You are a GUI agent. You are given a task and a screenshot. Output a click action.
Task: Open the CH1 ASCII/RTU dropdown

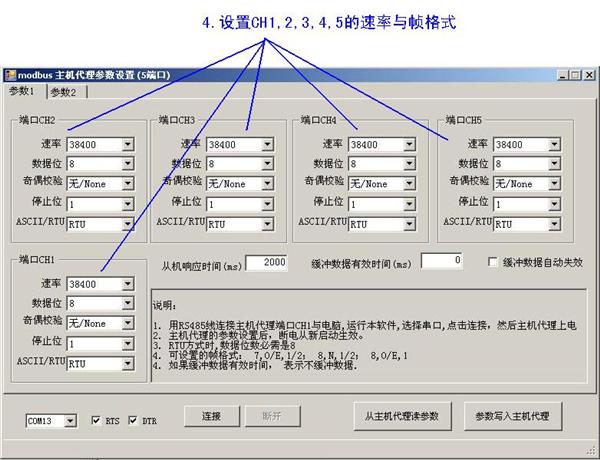point(100,364)
